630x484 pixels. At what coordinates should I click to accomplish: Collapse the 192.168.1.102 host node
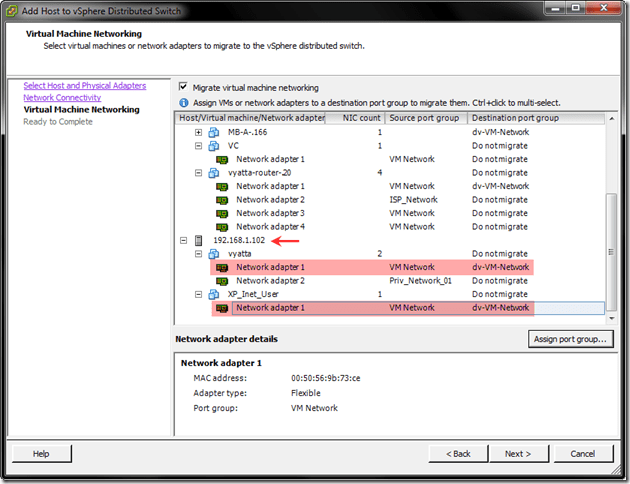(x=183, y=240)
